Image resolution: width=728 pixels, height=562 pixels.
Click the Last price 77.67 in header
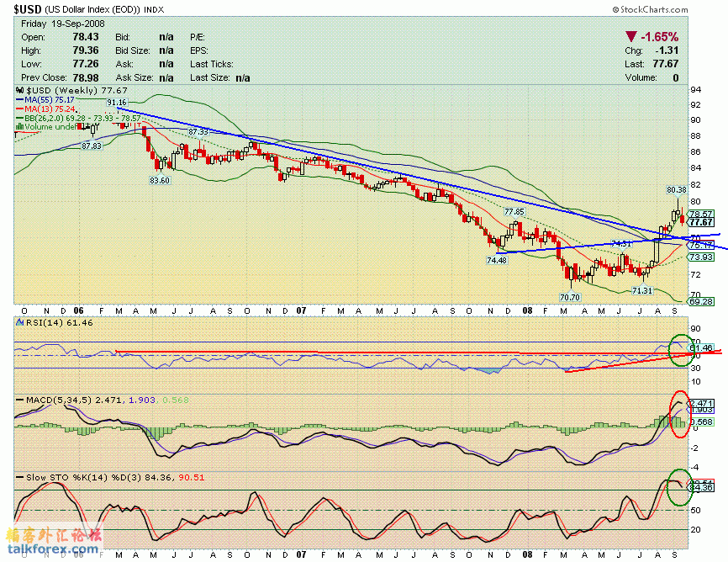pos(666,64)
